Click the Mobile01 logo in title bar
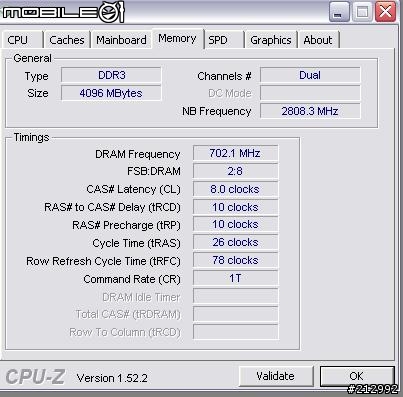 click(63, 12)
